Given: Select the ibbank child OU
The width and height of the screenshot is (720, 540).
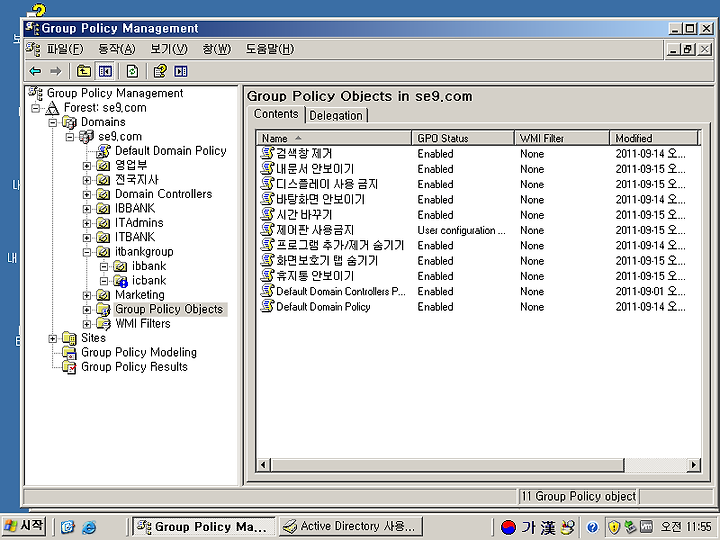Looking at the screenshot, I should (x=149, y=266).
